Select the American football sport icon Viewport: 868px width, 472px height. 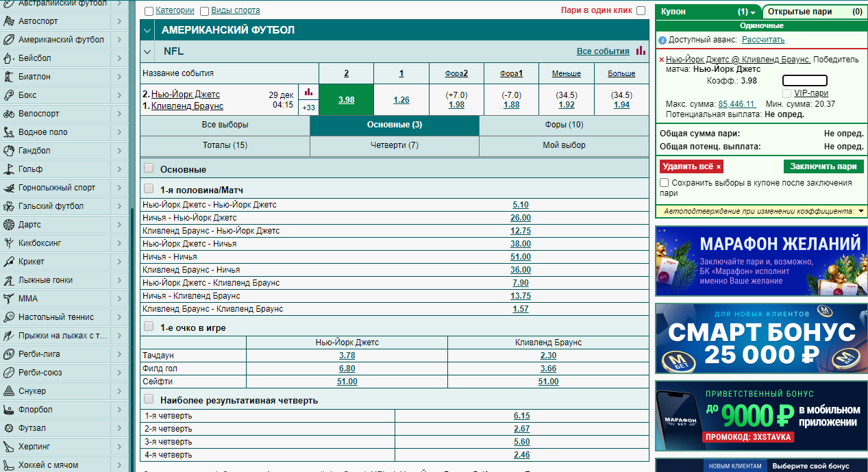point(9,40)
